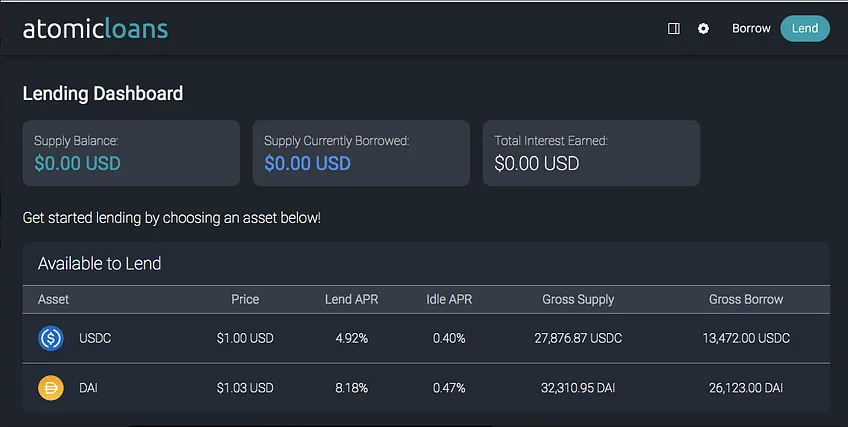
Task: Click the 26,123.00 DAI gross borrow
Action: [746, 388]
